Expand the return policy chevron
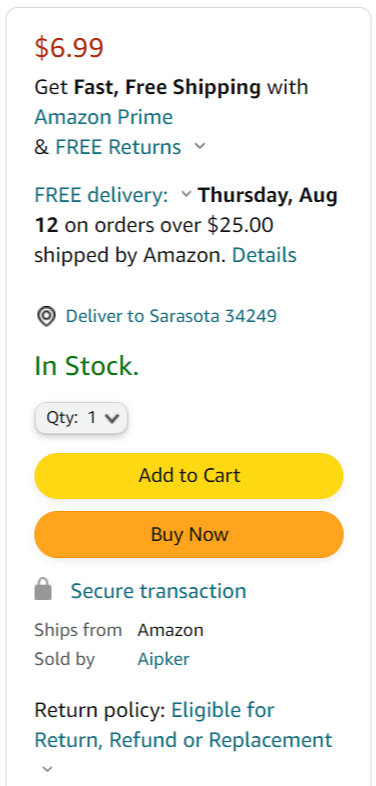This screenshot has width=376, height=786. tap(47, 768)
